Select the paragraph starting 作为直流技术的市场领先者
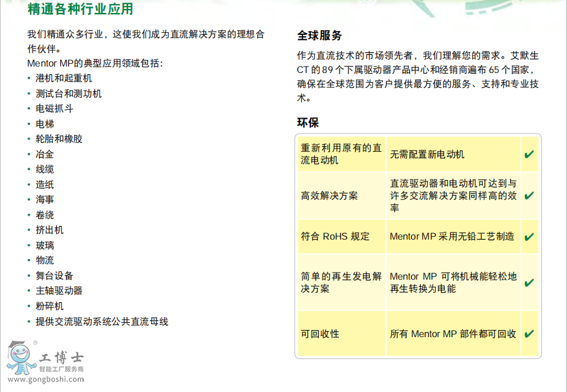Screen dimensions: 567x392 [418, 77]
